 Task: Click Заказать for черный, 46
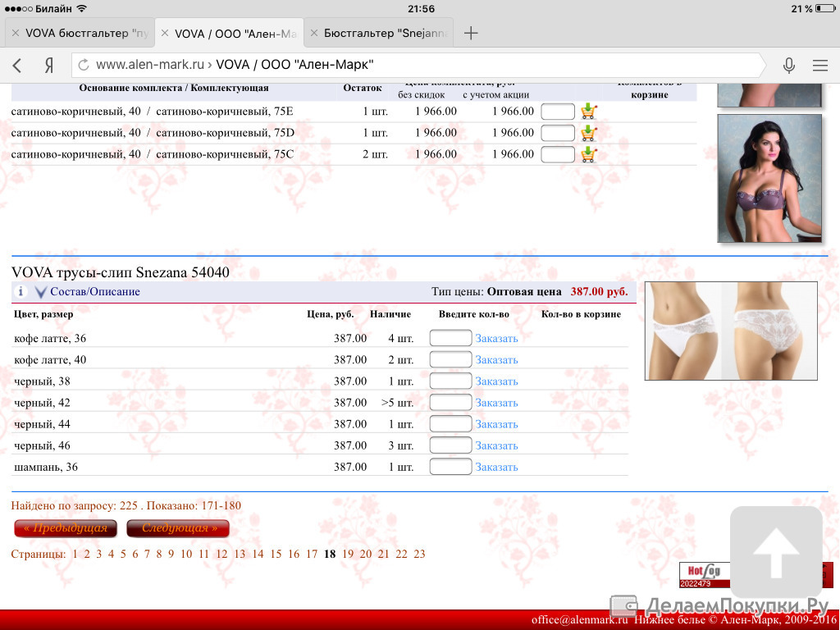click(496, 445)
